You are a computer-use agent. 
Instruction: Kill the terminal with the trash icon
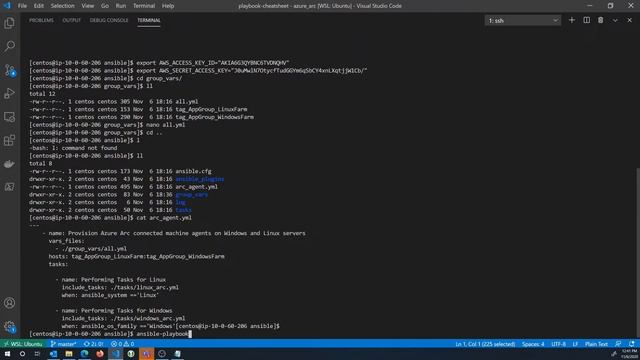(600, 20)
